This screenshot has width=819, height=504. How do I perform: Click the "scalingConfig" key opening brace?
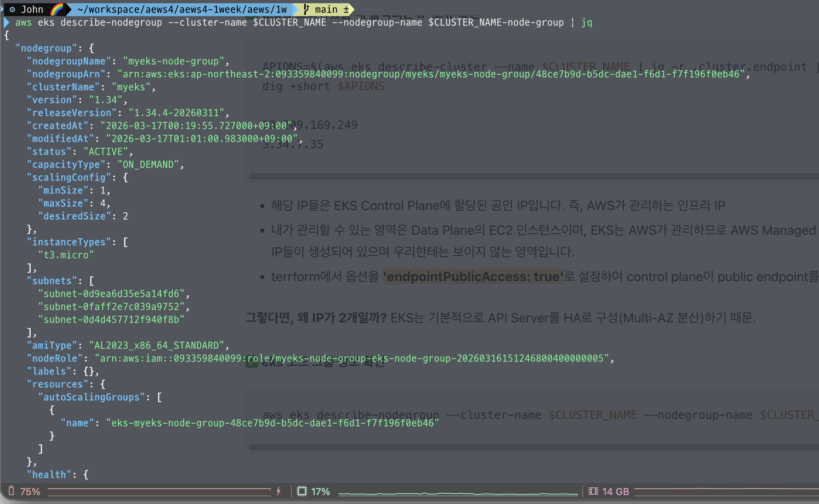[x=125, y=177]
